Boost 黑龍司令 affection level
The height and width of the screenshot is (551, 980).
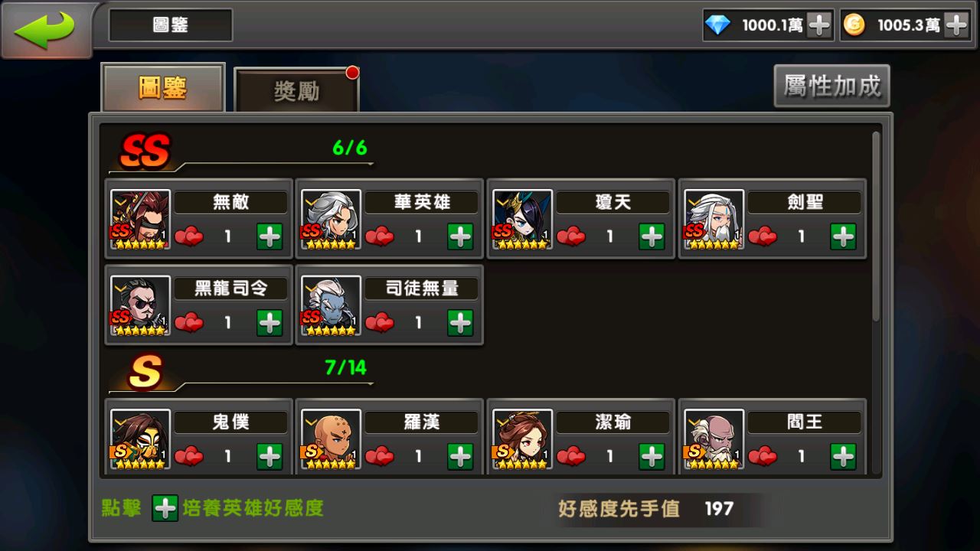pos(269,322)
